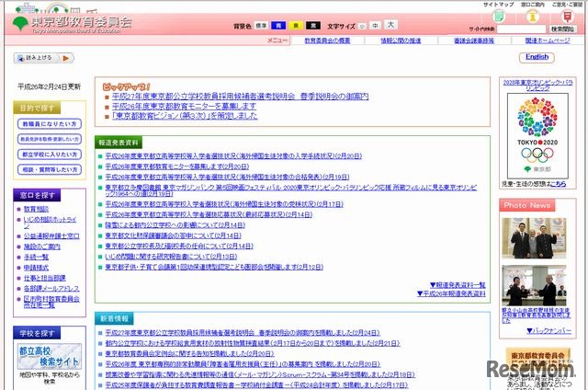Open いじめ問題に関する研究報告書 link
This screenshot has height=390, width=588.
[x=171, y=257]
